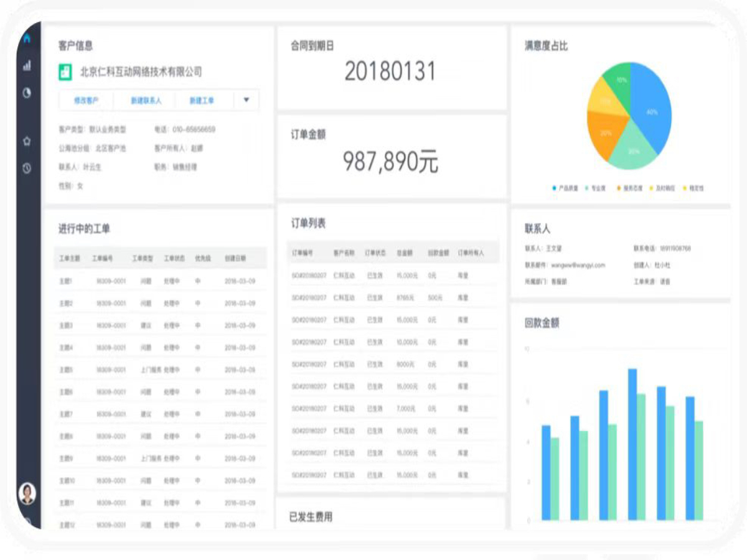Open the clock history icon in sidebar

coord(27,168)
